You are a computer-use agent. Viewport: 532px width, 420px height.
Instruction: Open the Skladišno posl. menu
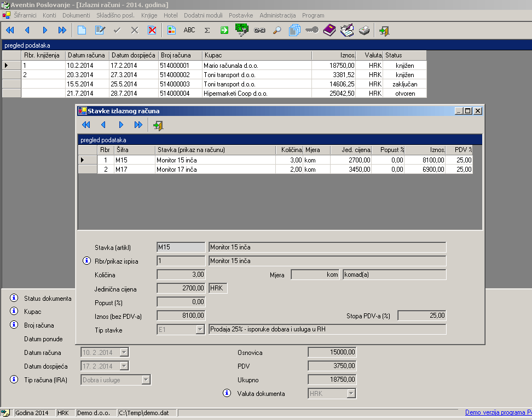[x=116, y=15]
